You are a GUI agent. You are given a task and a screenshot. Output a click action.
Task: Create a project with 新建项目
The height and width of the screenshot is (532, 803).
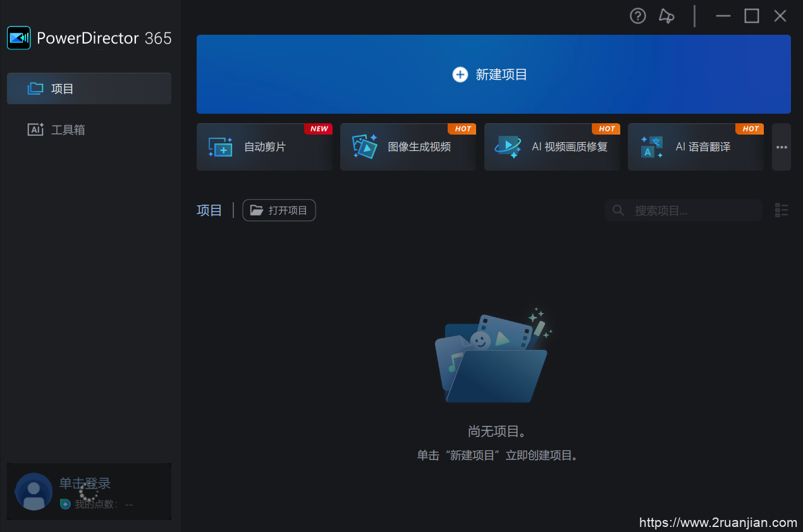point(494,75)
